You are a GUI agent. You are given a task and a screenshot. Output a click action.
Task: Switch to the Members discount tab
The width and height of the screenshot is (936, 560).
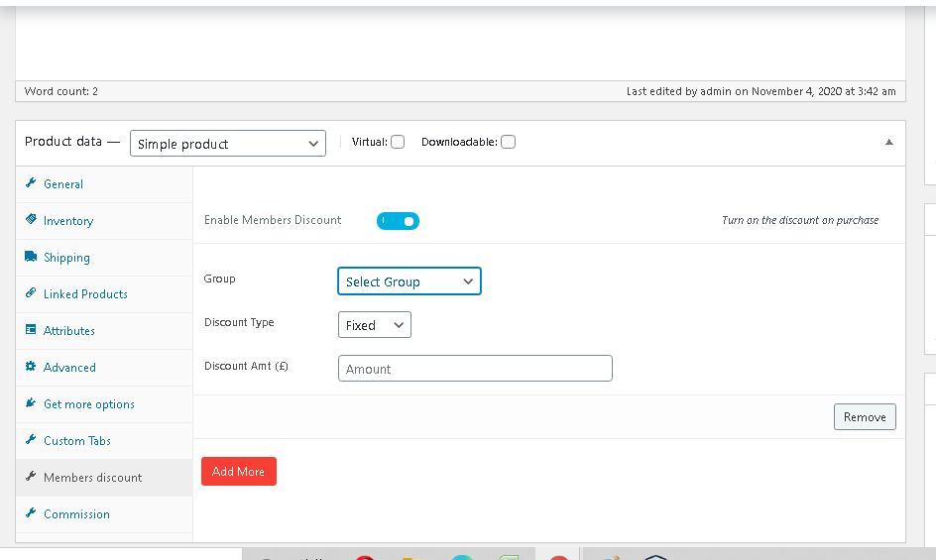(92, 478)
